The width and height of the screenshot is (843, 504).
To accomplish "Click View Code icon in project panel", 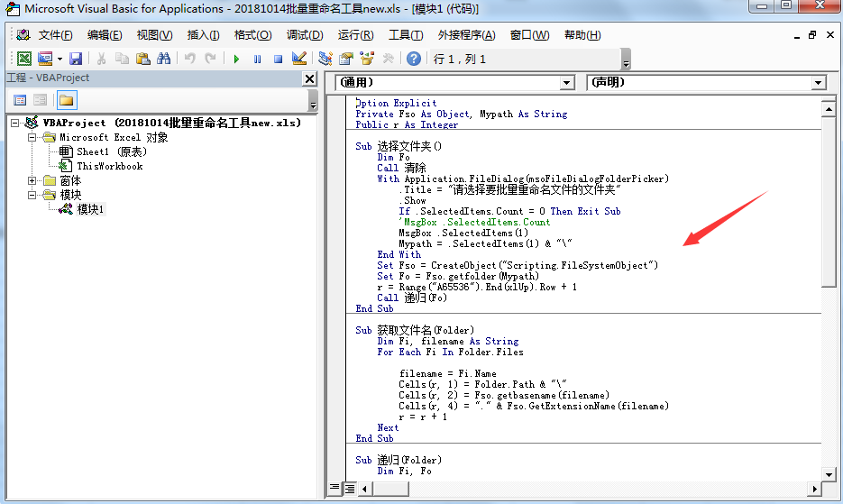I will pos(20,100).
